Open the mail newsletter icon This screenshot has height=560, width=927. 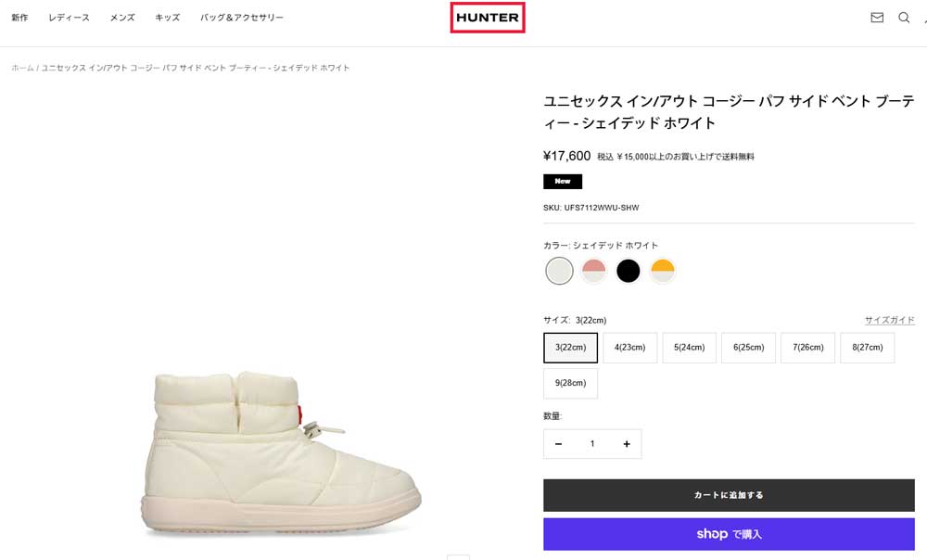pos(877,18)
